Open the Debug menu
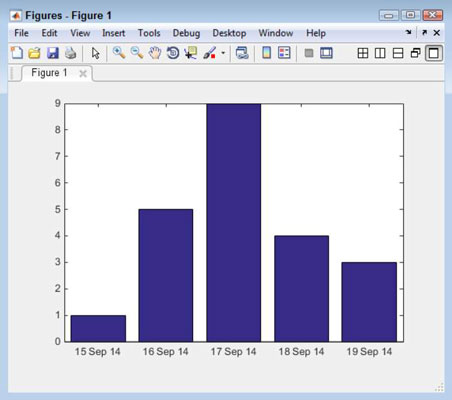The height and width of the screenshot is (400, 452). (x=186, y=33)
